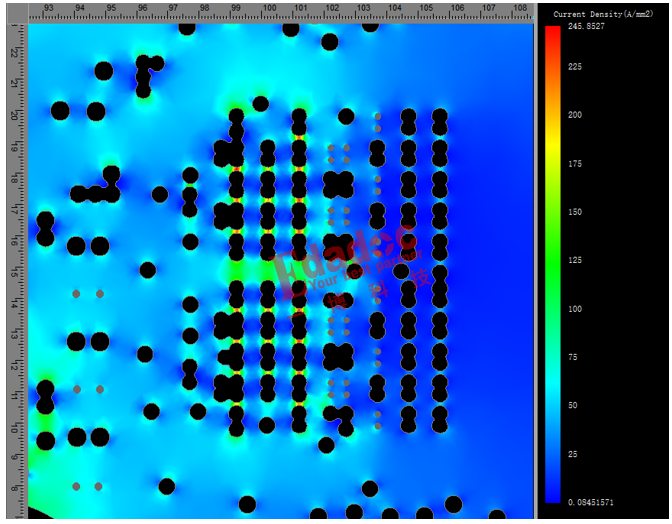Screen dimensions: 672x524
Task: Click the 225 legend tick label
Action: click(x=574, y=67)
